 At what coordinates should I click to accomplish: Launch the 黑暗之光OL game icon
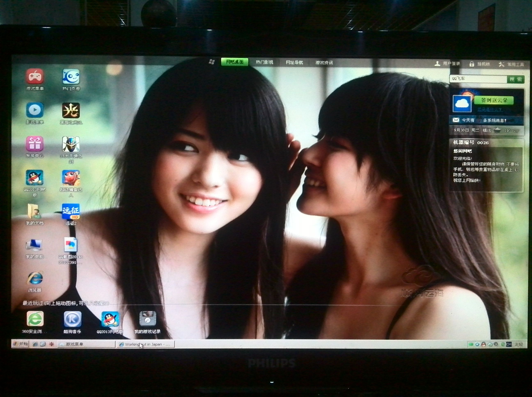coord(71,111)
